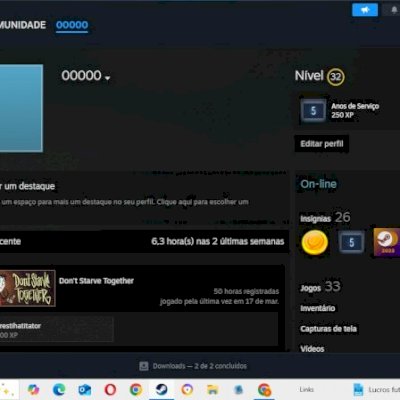The image size is (400, 400).
Task: Open the 5 years badge under Insígnias
Action: click(x=351, y=243)
